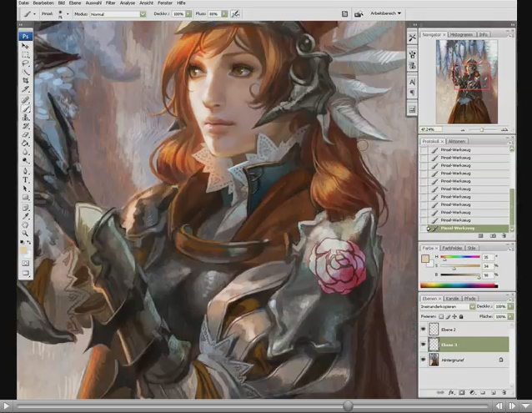Select the Eyedropper tool
The height and width of the screenshot is (413, 532).
(x=25, y=216)
